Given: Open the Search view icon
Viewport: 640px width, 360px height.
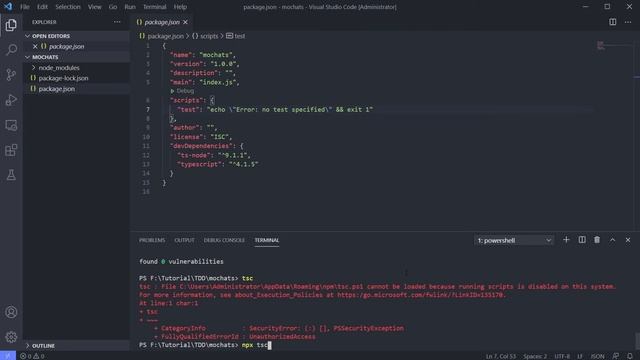Looking at the screenshot, I should tap(11, 50).
